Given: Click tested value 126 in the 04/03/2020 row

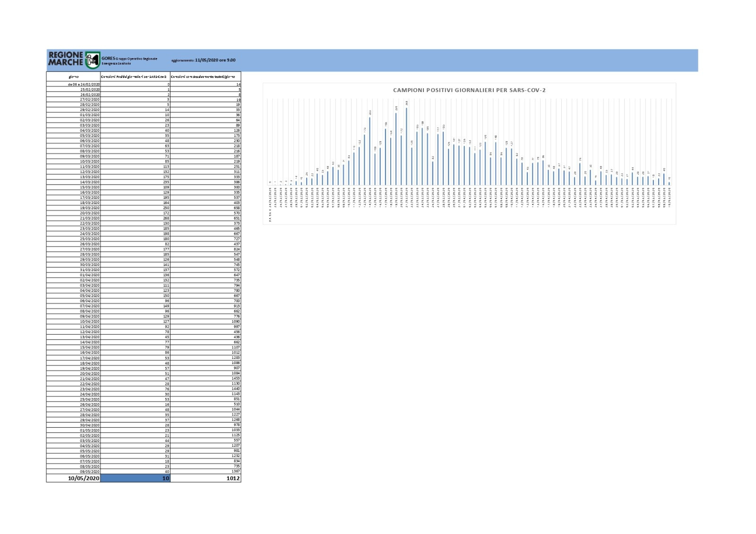Looking at the screenshot, I should 206,130.
